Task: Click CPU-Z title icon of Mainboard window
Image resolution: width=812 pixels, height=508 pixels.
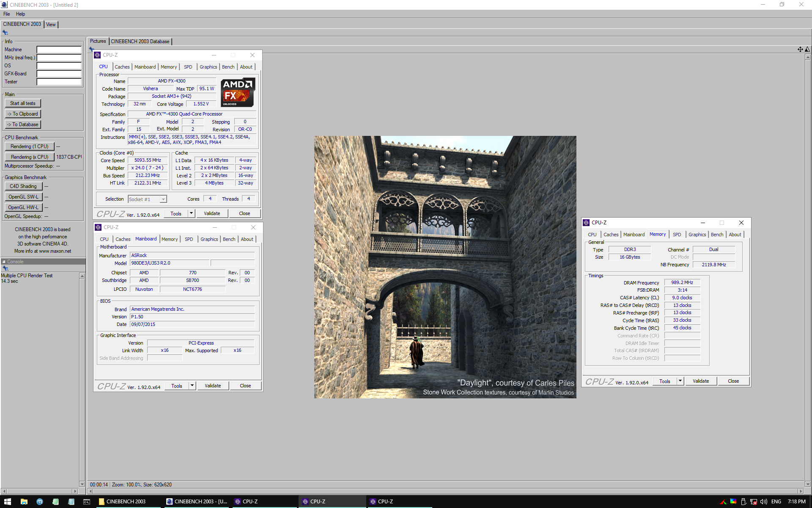Action: pos(99,227)
